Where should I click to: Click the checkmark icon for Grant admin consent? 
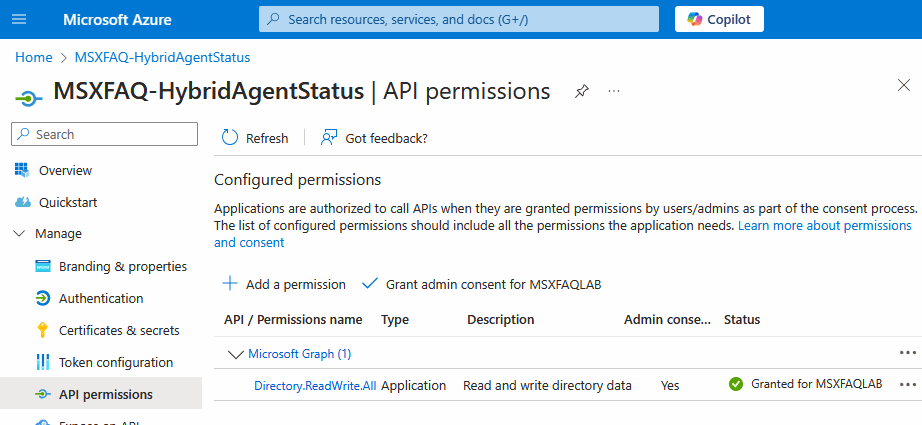point(369,284)
